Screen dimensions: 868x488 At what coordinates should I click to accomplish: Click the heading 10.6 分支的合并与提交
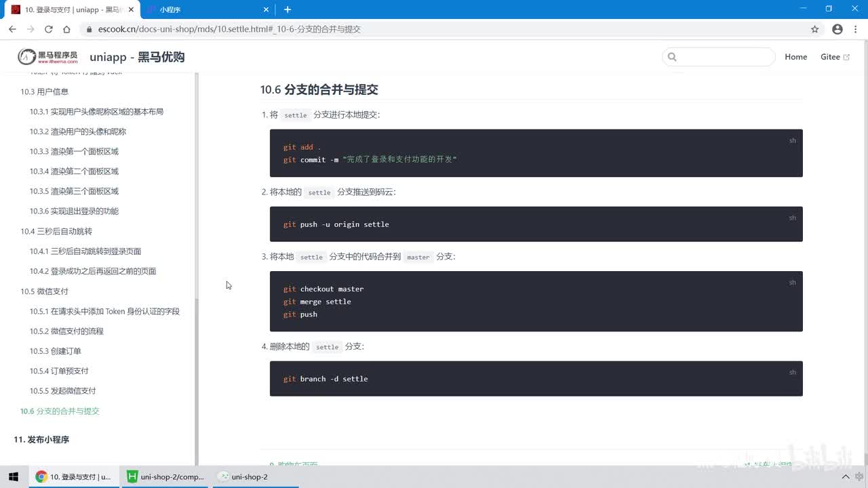pos(319,89)
